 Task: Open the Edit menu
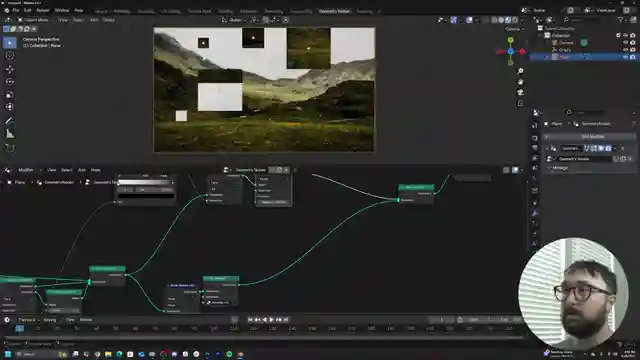point(27,10)
